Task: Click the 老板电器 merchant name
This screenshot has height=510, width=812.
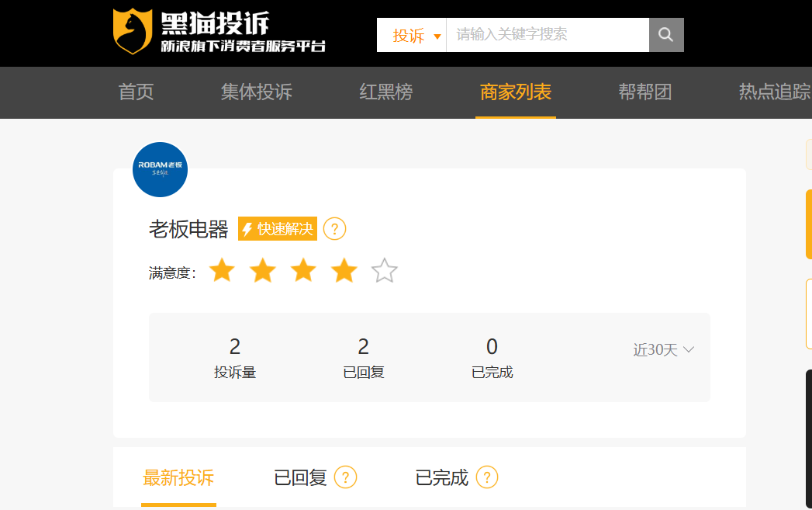Action: pos(188,229)
